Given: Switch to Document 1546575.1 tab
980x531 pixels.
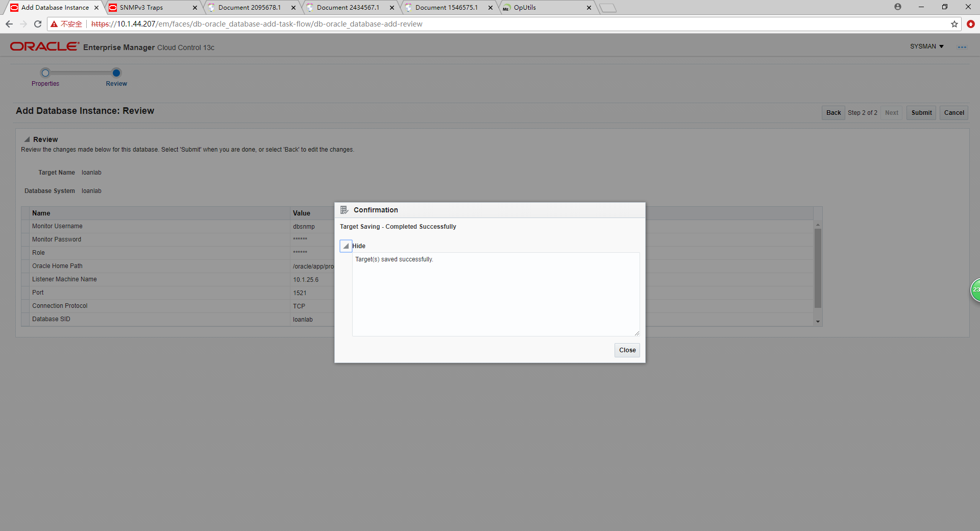Looking at the screenshot, I should coord(447,8).
